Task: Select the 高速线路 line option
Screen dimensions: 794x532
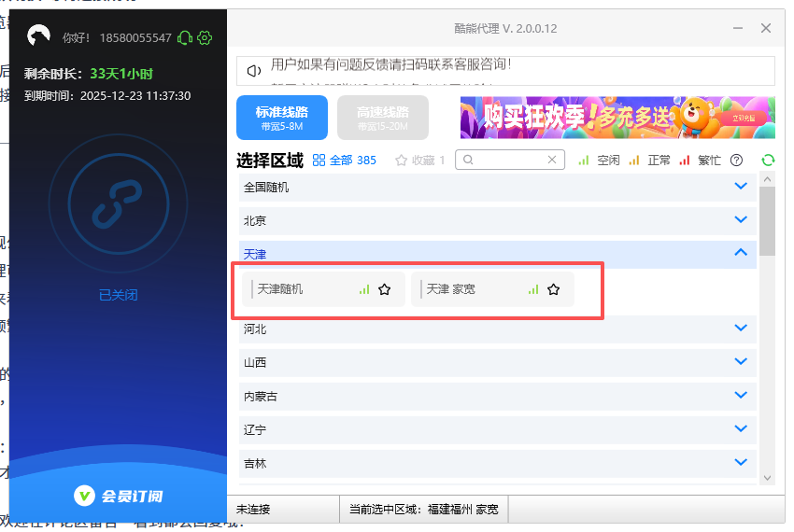Action: coord(383,118)
